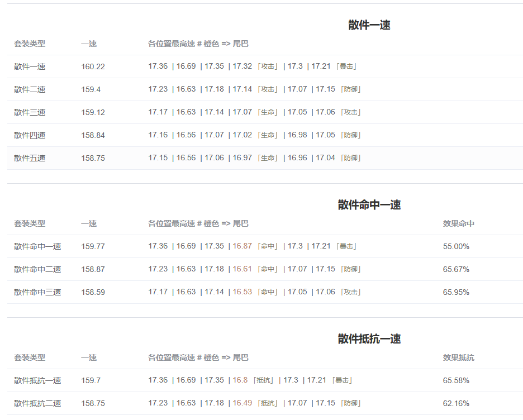Image resolution: width=523 pixels, height=420 pixels.
Task: Click 158.75 in the 散件五速 row
Action: pos(93,158)
